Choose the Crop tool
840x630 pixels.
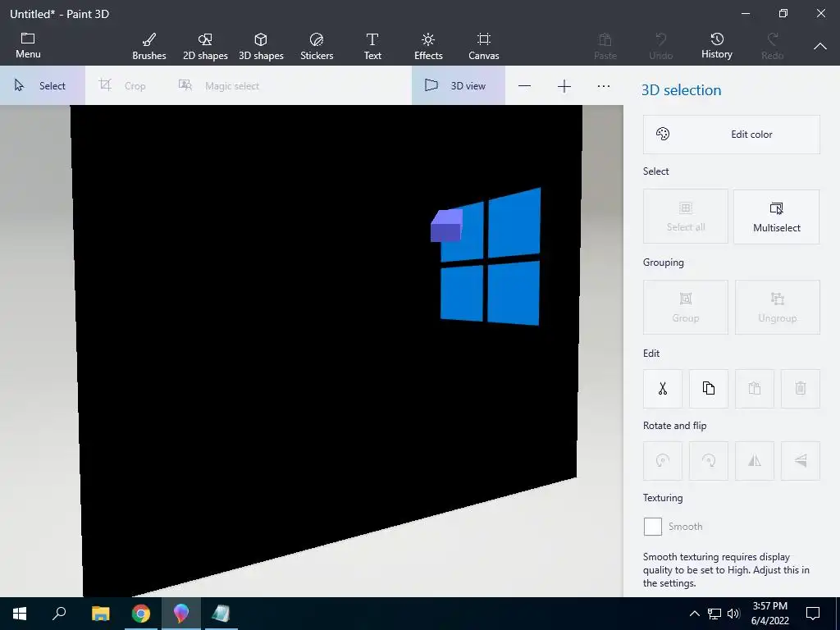pyautogui.click(x=123, y=85)
